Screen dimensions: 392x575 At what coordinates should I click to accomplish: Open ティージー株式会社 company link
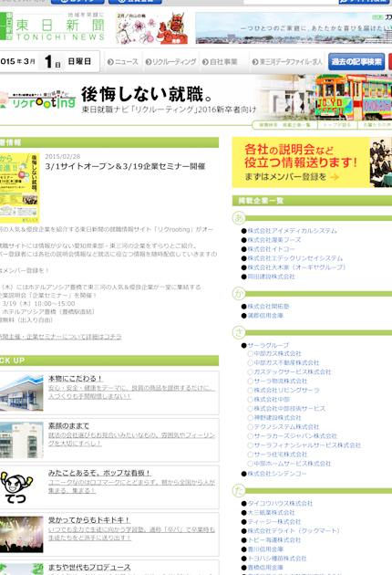click(x=274, y=521)
